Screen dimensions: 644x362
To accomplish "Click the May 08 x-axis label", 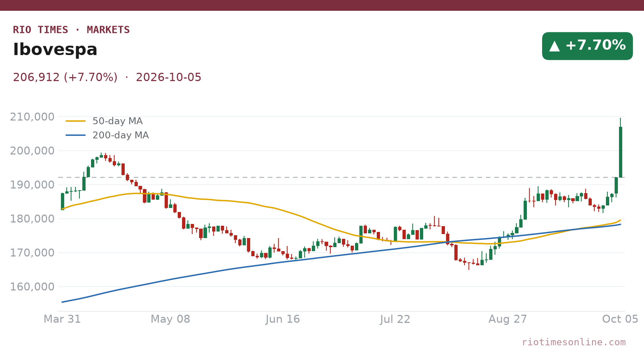I will 170,319.
